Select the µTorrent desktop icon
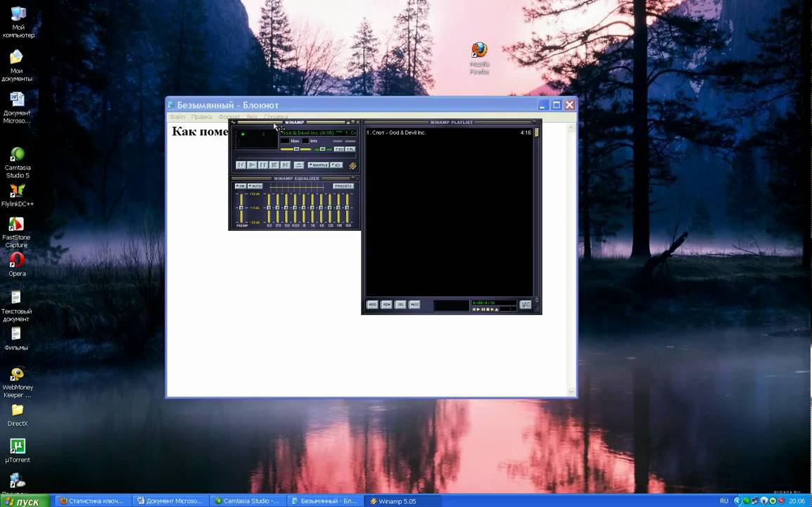Viewport: 812px width, 507px height. 18,451
